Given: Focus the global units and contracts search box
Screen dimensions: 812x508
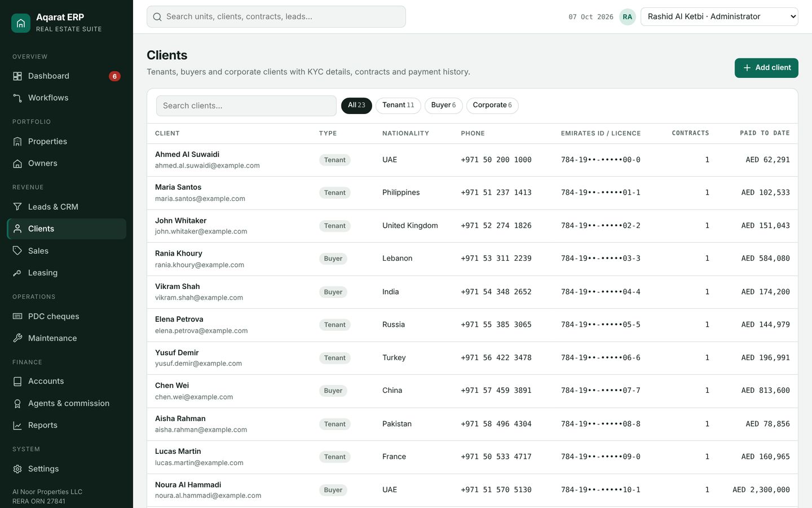Looking at the screenshot, I should pos(276,17).
